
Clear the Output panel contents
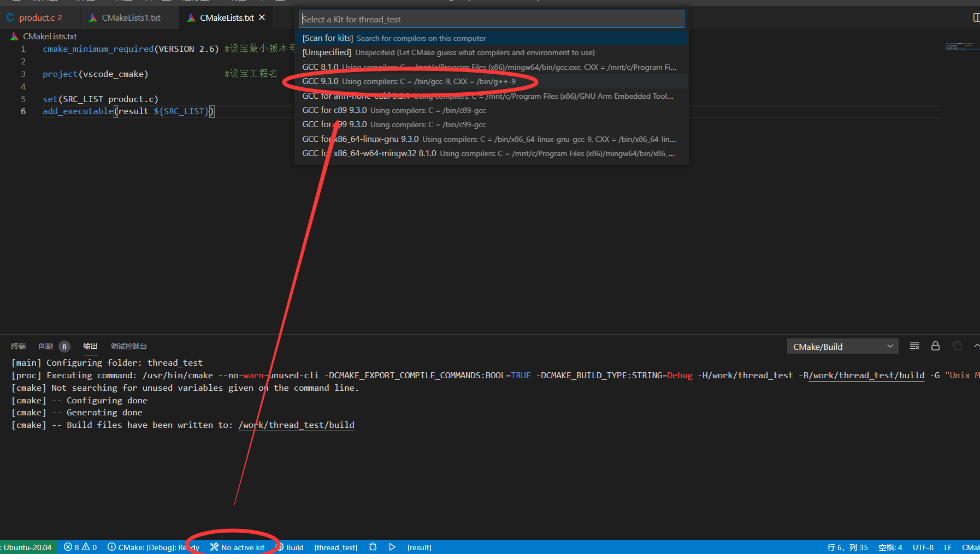tap(914, 345)
